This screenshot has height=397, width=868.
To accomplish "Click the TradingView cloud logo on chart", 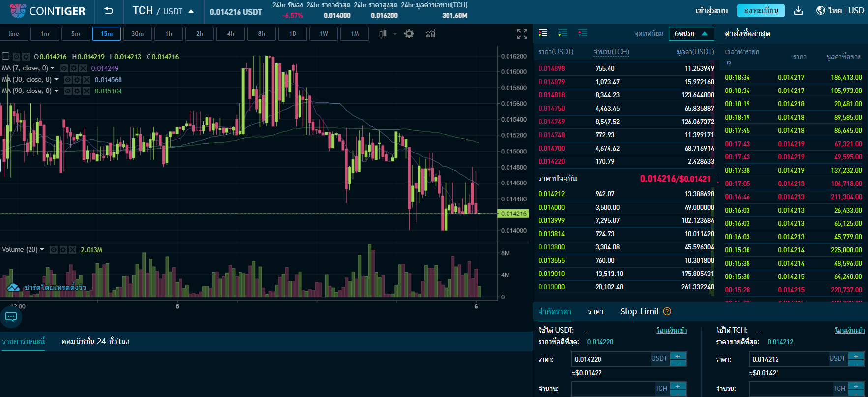I will point(13,287).
